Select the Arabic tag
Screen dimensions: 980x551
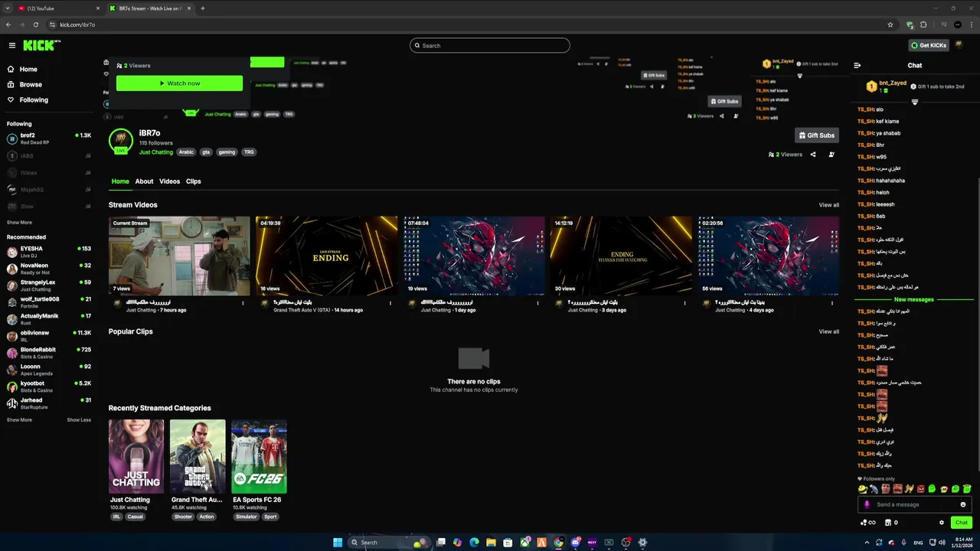pos(187,152)
